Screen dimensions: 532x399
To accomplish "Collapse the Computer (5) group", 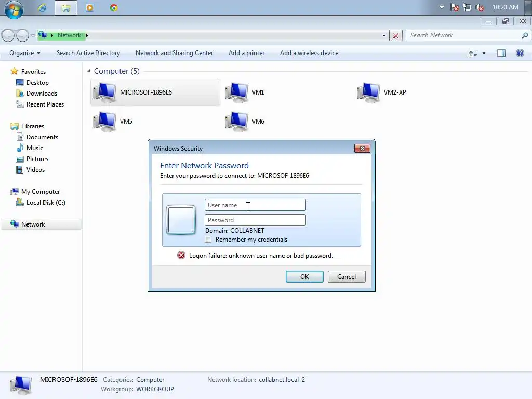I will 89,71.
